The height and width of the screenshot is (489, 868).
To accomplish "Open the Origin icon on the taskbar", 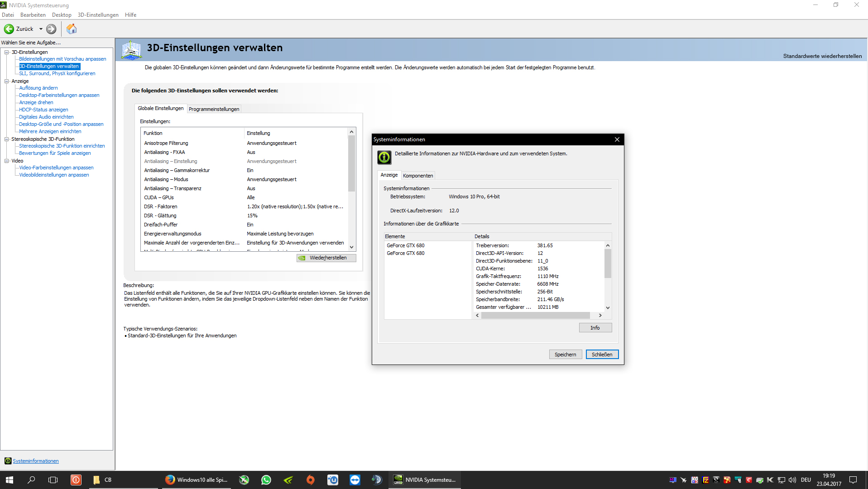I will (x=311, y=480).
